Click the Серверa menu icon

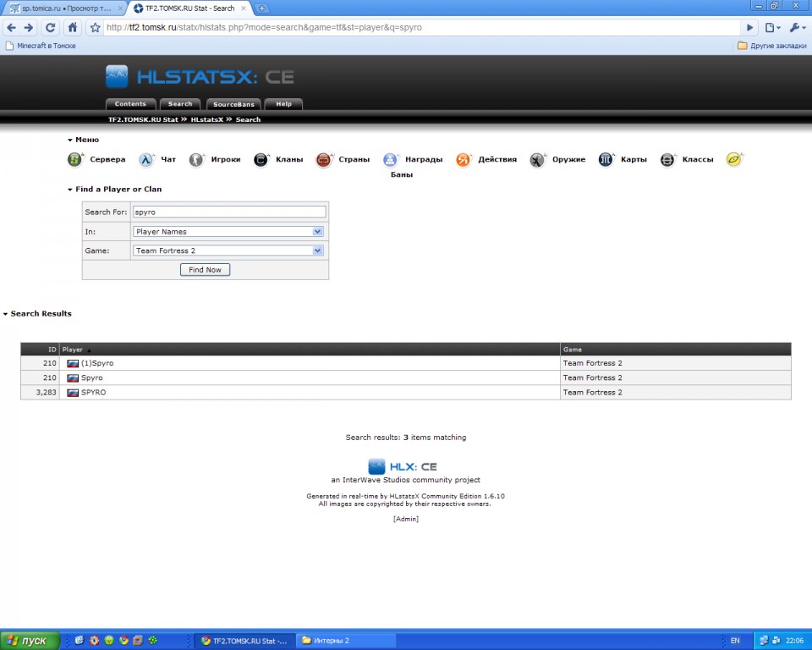point(74,159)
